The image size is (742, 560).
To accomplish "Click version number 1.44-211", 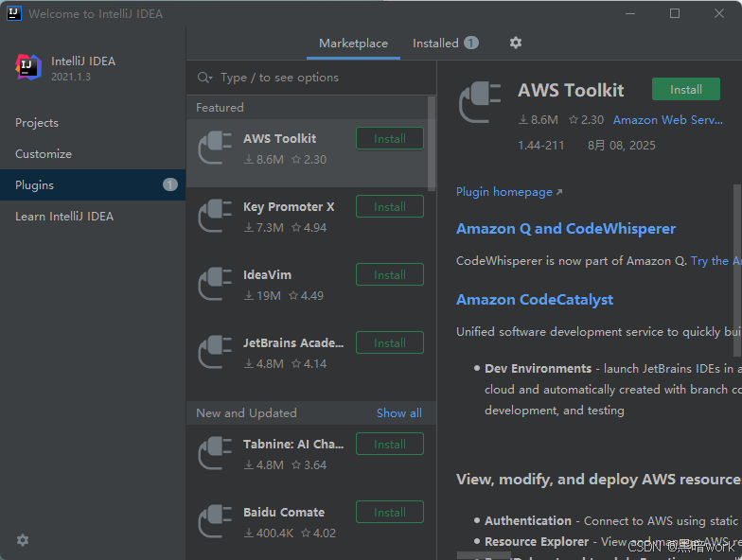I will tap(541, 146).
